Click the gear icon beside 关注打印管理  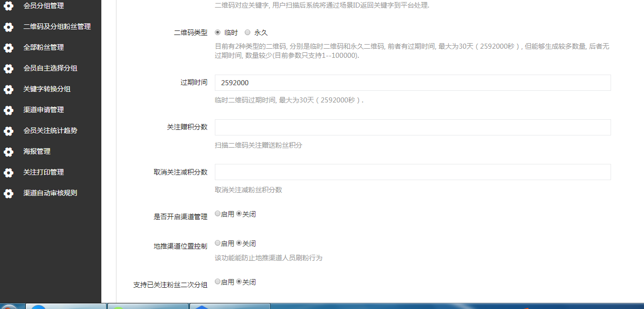pyautogui.click(x=9, y=173)
